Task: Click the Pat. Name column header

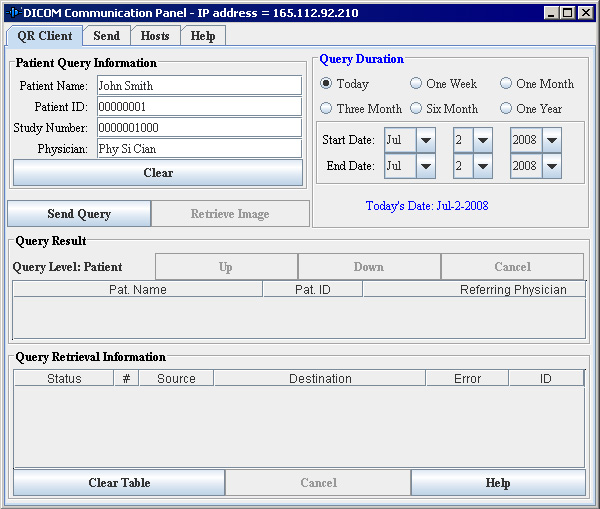Action: 137,290
